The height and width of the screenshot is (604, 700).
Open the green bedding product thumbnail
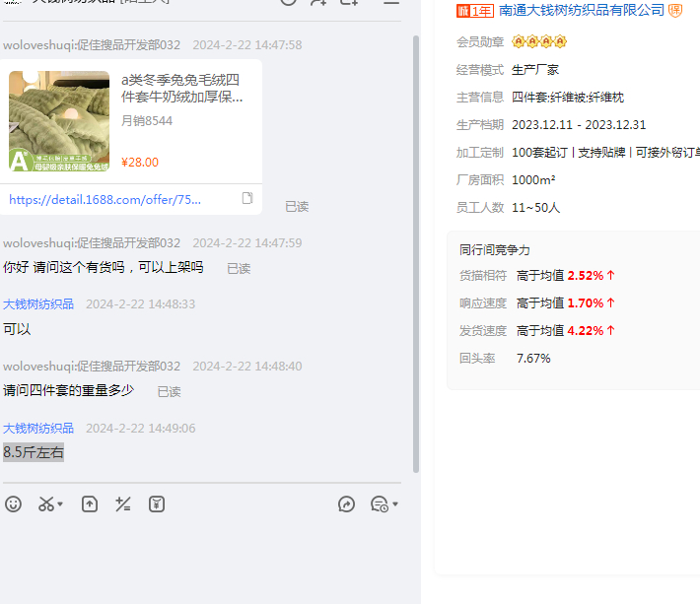[x=59, y=121]
